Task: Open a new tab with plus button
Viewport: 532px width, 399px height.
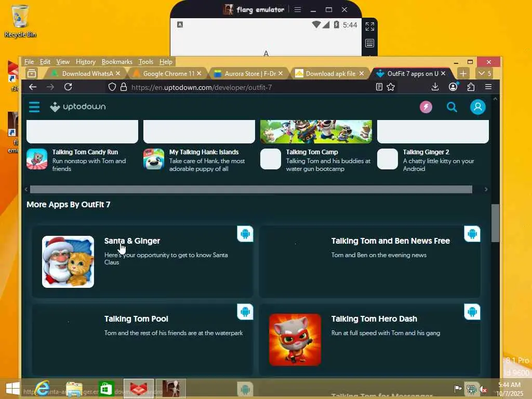Action: (463, 73)
